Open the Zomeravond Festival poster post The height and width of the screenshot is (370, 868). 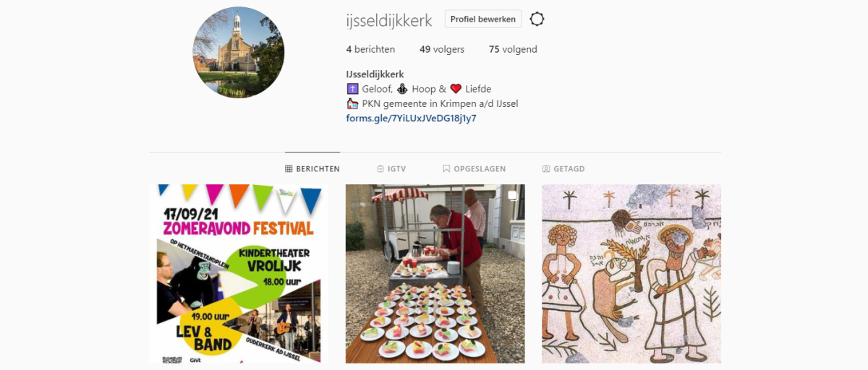(239, 273)
